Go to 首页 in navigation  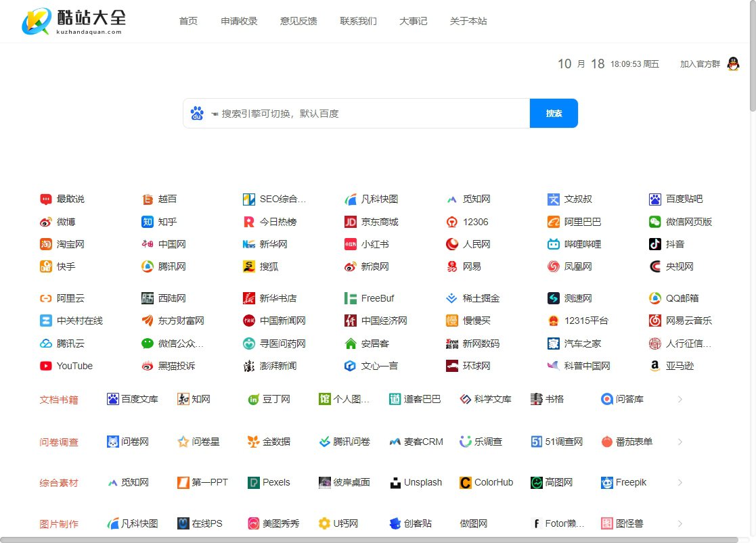tap(188, 21)
